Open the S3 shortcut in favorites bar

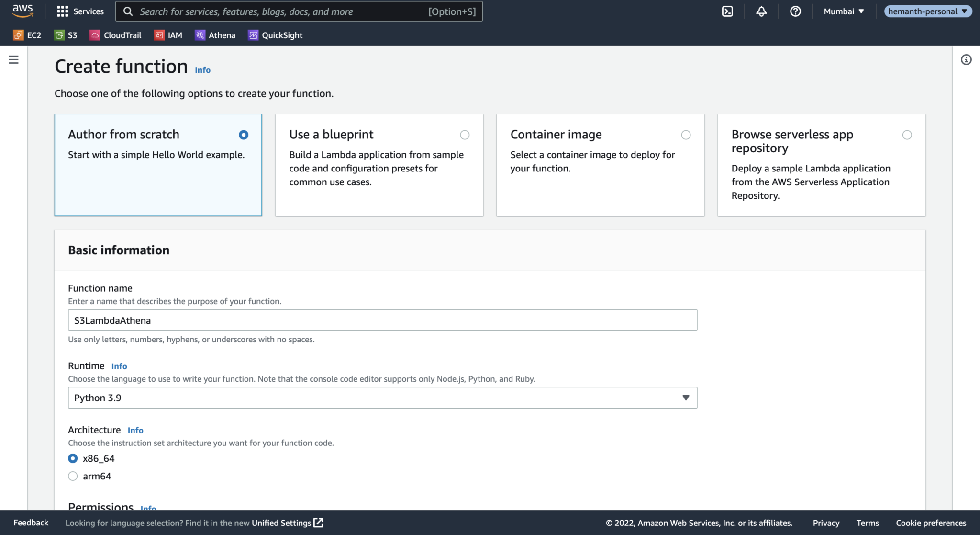(x=66, y=35)
